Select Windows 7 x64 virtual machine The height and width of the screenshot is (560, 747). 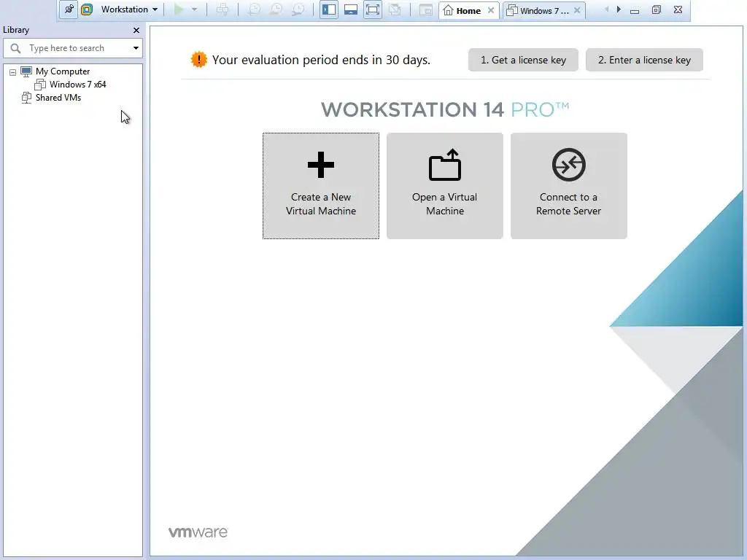tap(77, 85)
